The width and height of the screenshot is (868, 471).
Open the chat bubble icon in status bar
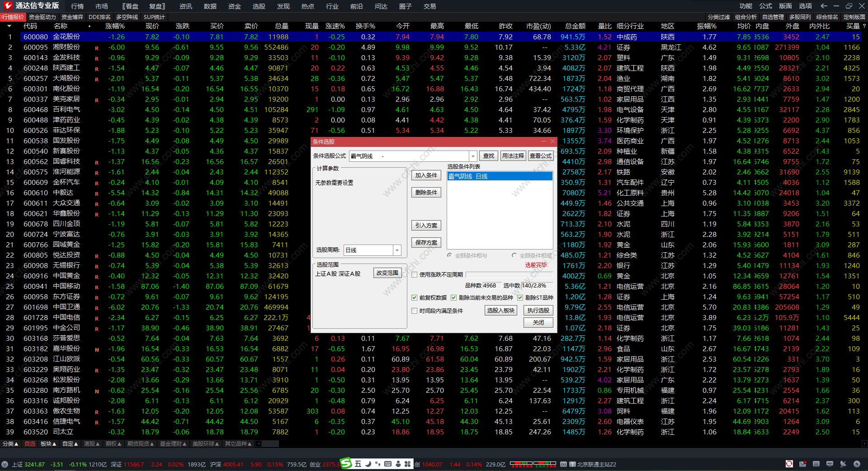(x=830, y=464)
